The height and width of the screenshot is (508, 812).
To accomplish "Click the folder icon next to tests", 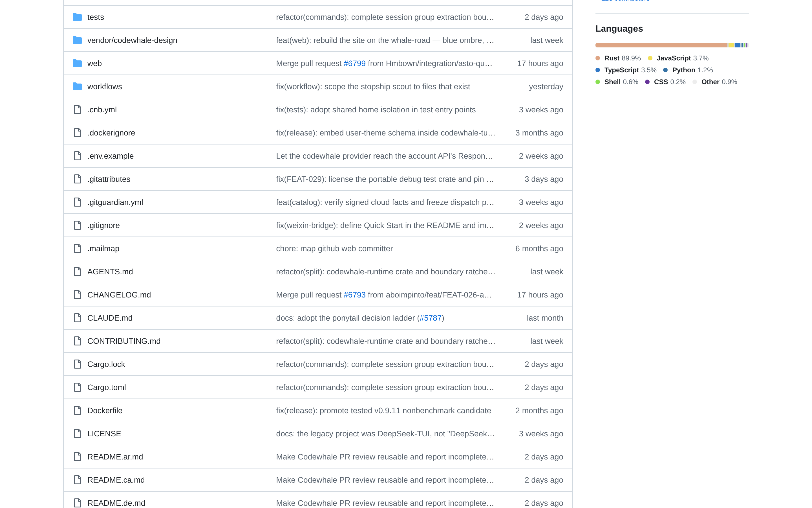I will tap(77, 17).
